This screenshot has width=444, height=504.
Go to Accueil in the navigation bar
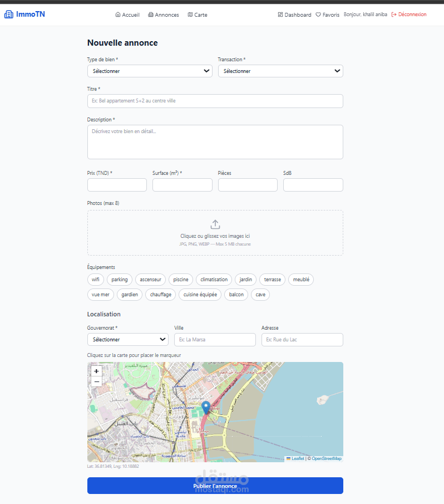tap(127, 15)
